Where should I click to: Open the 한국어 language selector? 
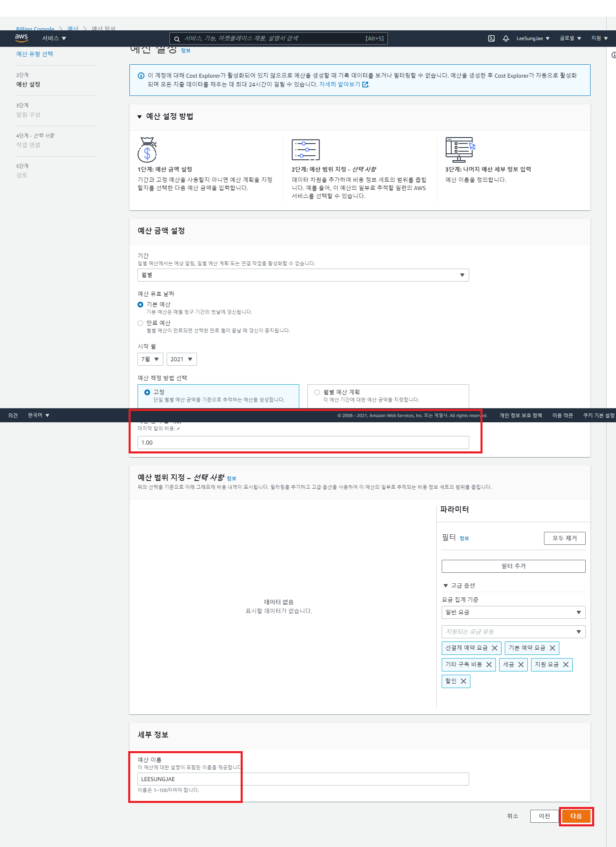(38, 415)
